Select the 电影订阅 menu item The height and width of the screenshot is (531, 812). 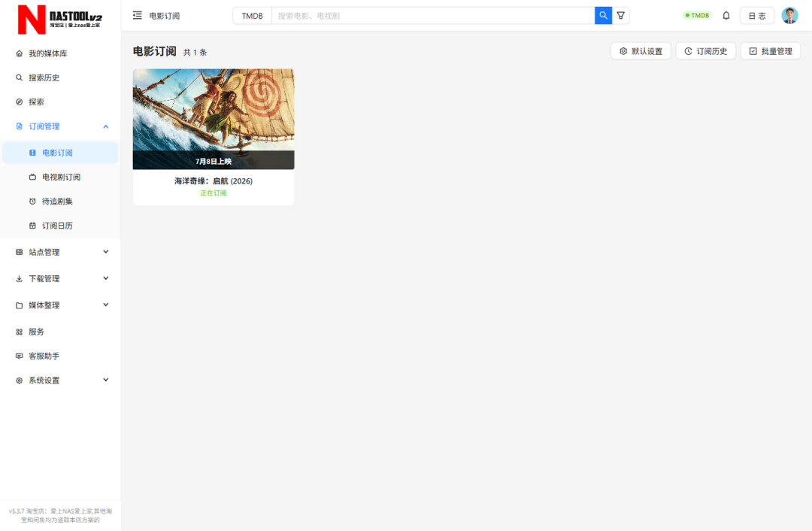pos(60,153)
